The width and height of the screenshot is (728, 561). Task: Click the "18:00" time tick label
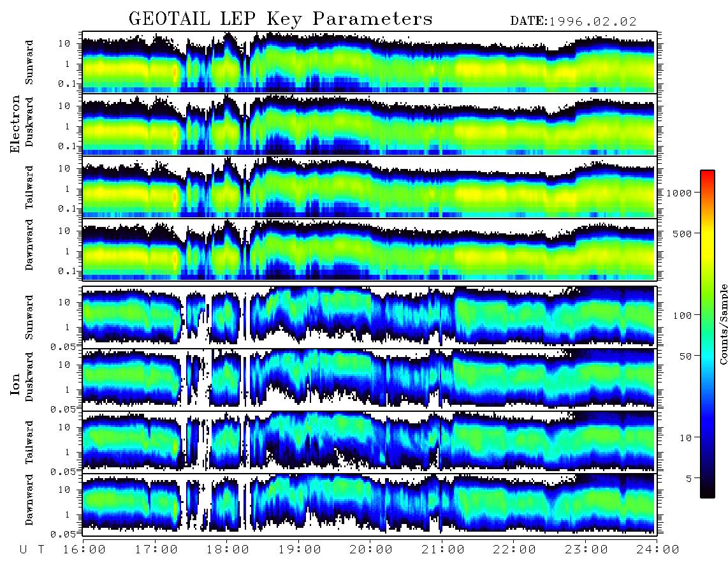(228, 550)
